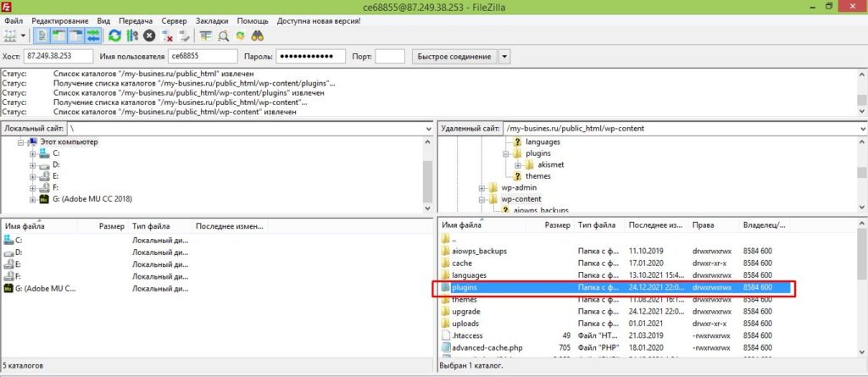868x377 pixels.
Task: Disconnect from the current server
Action: 168,36
